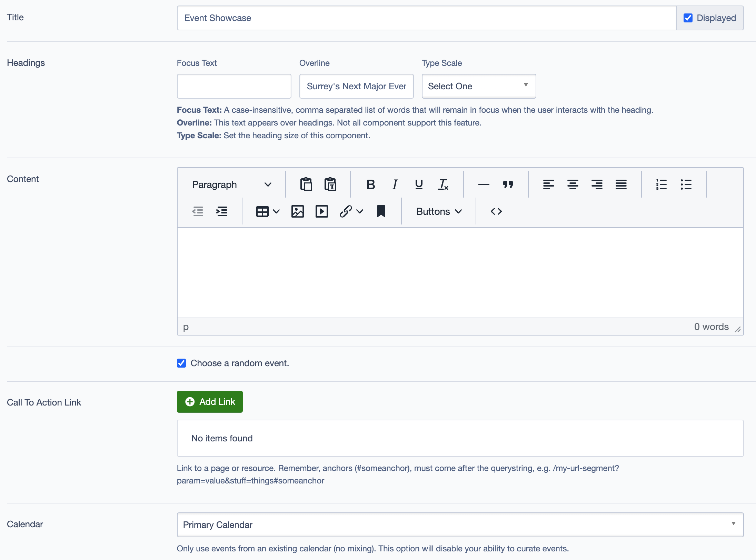Click the Anchor bookmark icon
The width and height of the screenshot is (756, 560).
point(381,211)
